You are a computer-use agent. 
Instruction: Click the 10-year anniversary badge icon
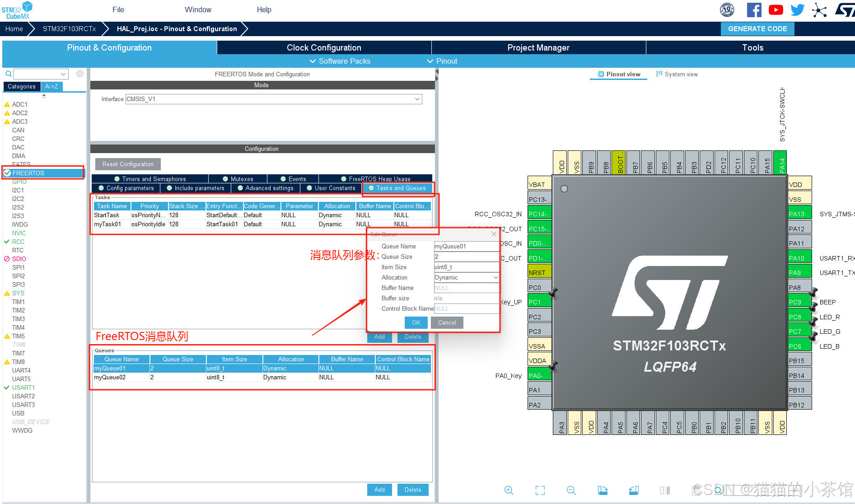[727, 9]
